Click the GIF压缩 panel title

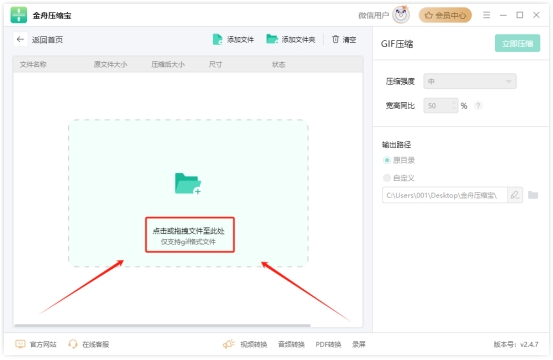coord(397,44)
